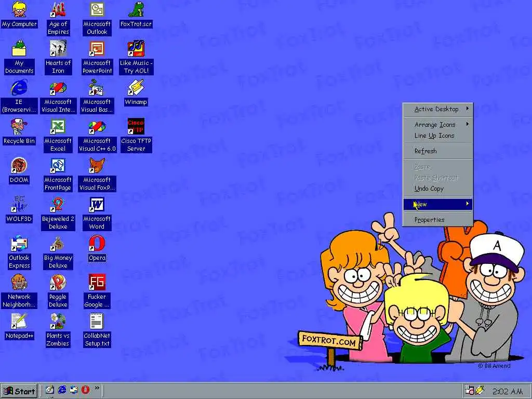Image resolution: width=532 pixels, height=399 pixels.
Task: Launch Opera from the quick launch bar
Action: point(86,390)
